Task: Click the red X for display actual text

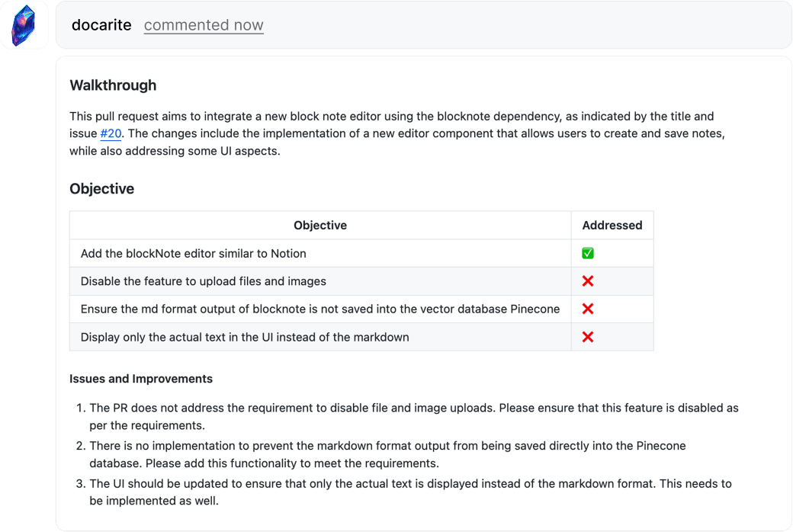Action: click(587, 337)
